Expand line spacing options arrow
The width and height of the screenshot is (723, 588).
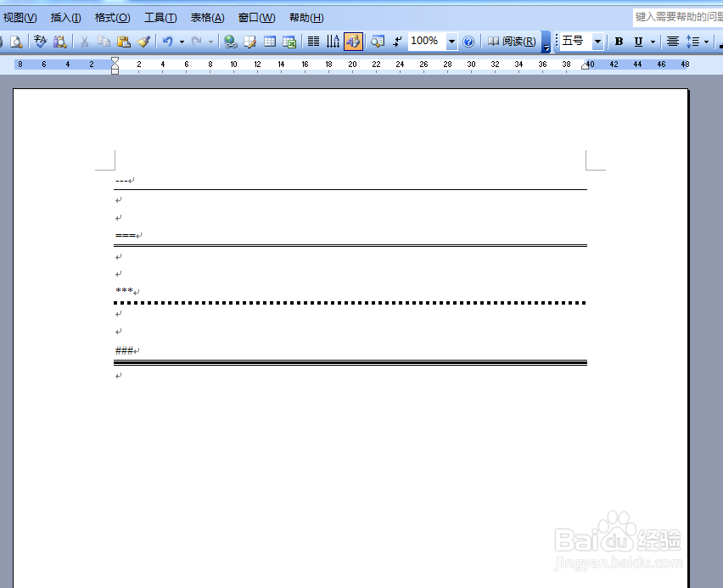pyautogui.click(x=706, y=42)
